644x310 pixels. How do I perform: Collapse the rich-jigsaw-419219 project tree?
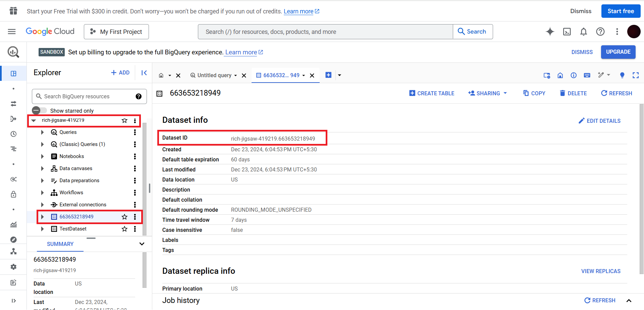[x=34, y=120]
